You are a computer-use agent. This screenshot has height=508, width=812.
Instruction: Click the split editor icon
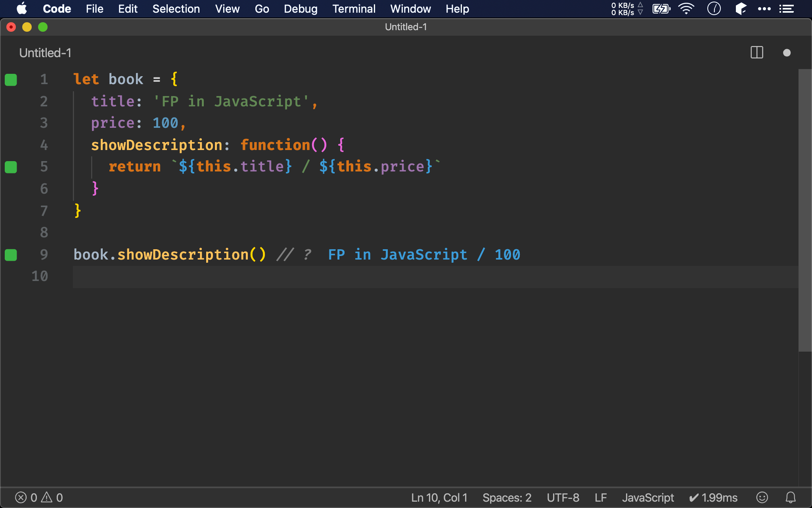(756, 52)
